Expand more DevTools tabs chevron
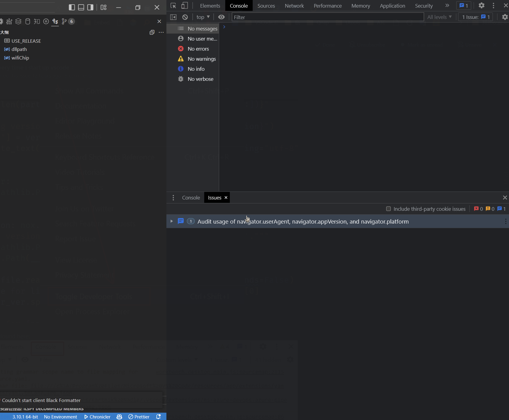The image size is (509, 420). click(447, 5)
